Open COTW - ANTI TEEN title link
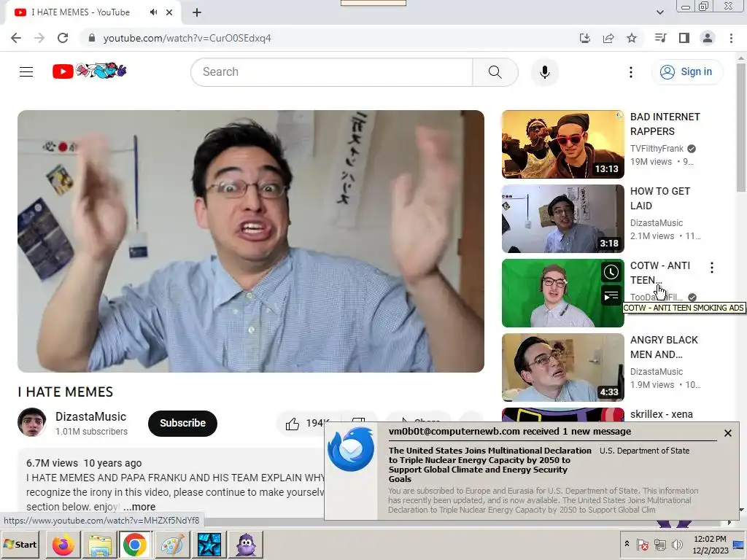Viewport: 747px width, 560px height. point(659,273)
